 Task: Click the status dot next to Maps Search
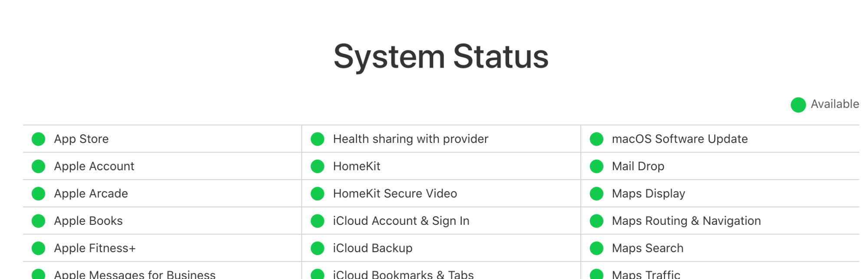[597, 248]
